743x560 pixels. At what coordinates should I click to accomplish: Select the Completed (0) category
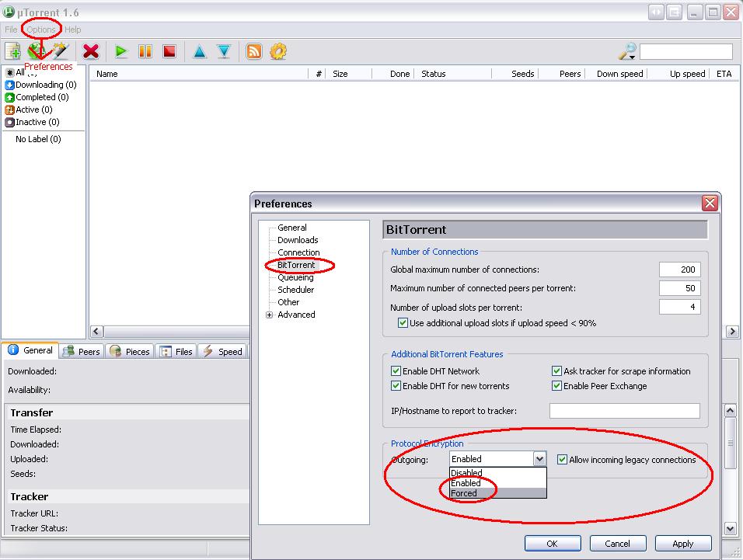pyautogui.click(x=37, y=97)
